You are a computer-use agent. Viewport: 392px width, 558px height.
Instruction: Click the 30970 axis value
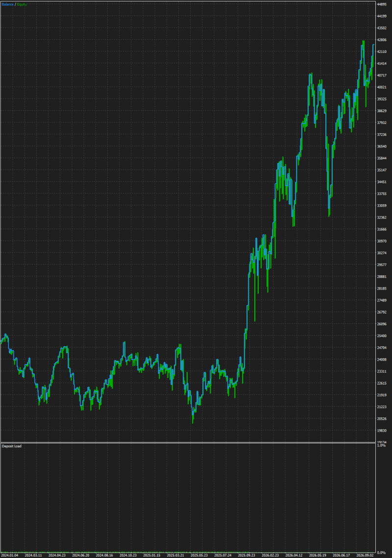(x=382, y=241)
